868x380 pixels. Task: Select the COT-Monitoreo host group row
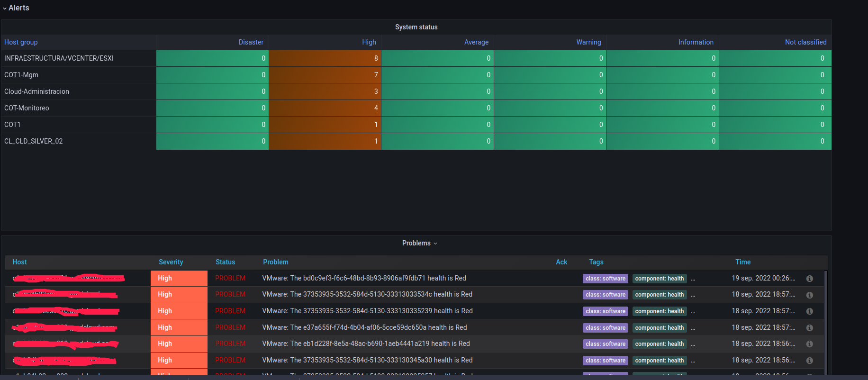tap(27, 108)
